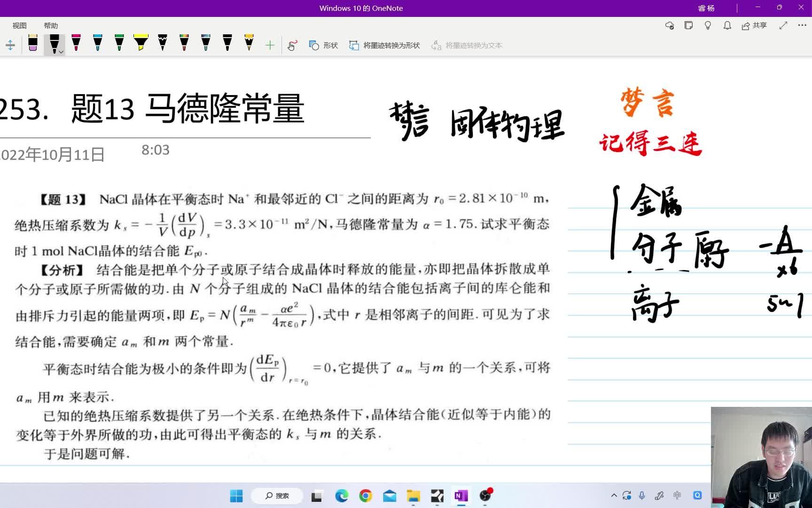
Task: Select the magenta pen
Action: coord(76,43)
